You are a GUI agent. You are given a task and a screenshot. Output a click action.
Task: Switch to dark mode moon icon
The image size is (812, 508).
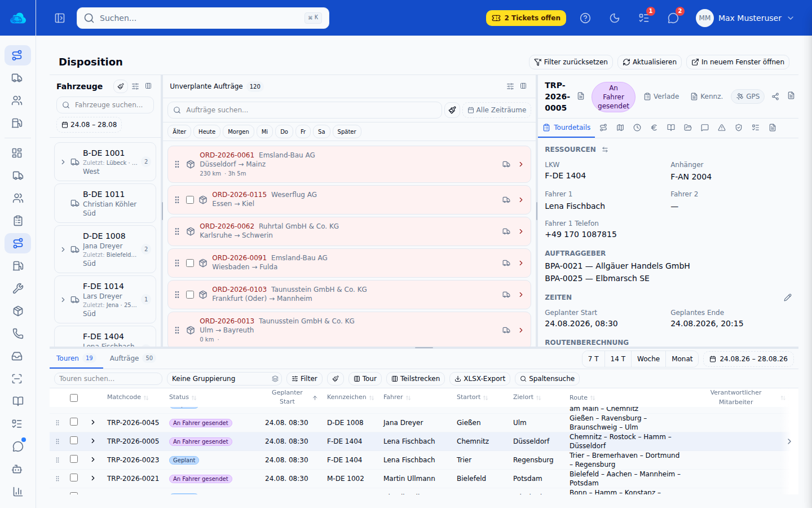(x=615, y=18)
